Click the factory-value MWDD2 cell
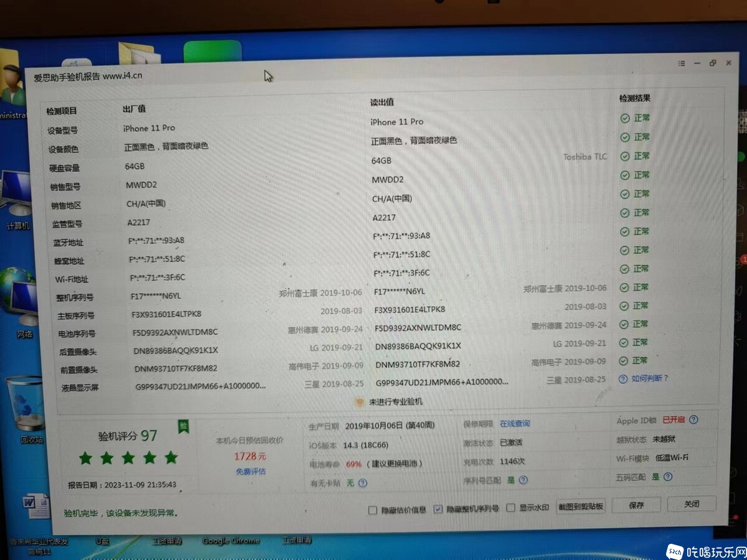This screenshot has width=747, height=560. (141, 185)
